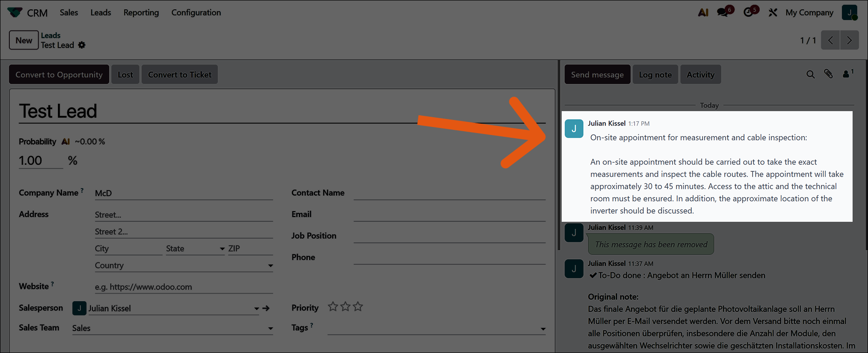Open the Configuration menu
Viewport: 868px width, 353px height.
(x=196, y=13)
